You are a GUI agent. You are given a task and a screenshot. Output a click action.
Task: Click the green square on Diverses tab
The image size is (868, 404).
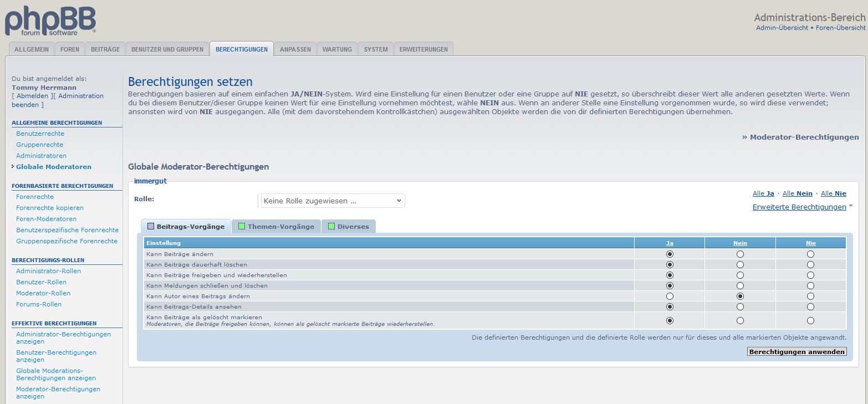(x=331, y=226)
